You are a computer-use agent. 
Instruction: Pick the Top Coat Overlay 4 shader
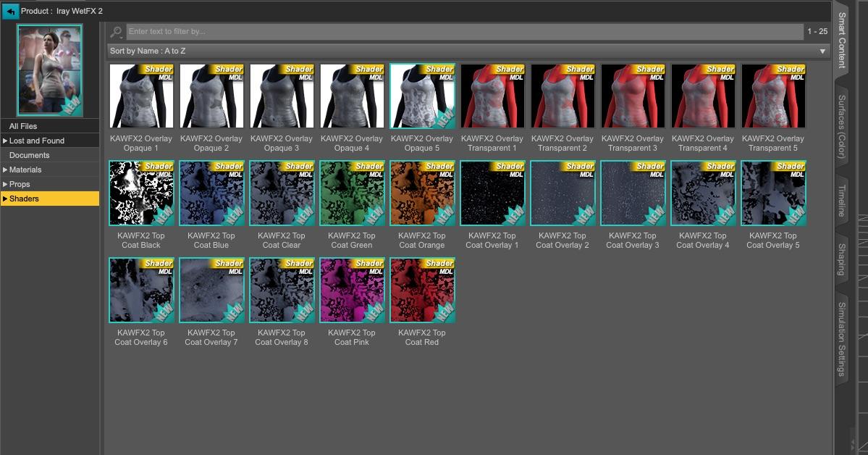click(x=704, y=193)
